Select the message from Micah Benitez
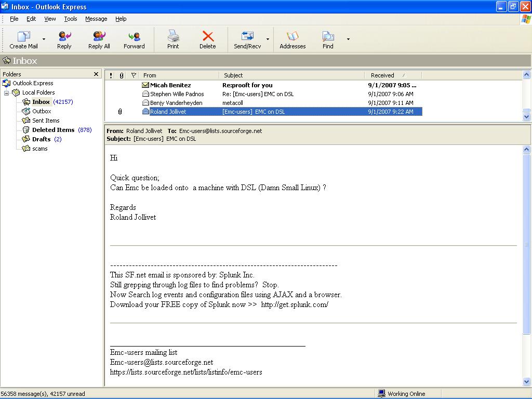Image resolution: width=532 pixels, height=399 pixels. point(263,85)
